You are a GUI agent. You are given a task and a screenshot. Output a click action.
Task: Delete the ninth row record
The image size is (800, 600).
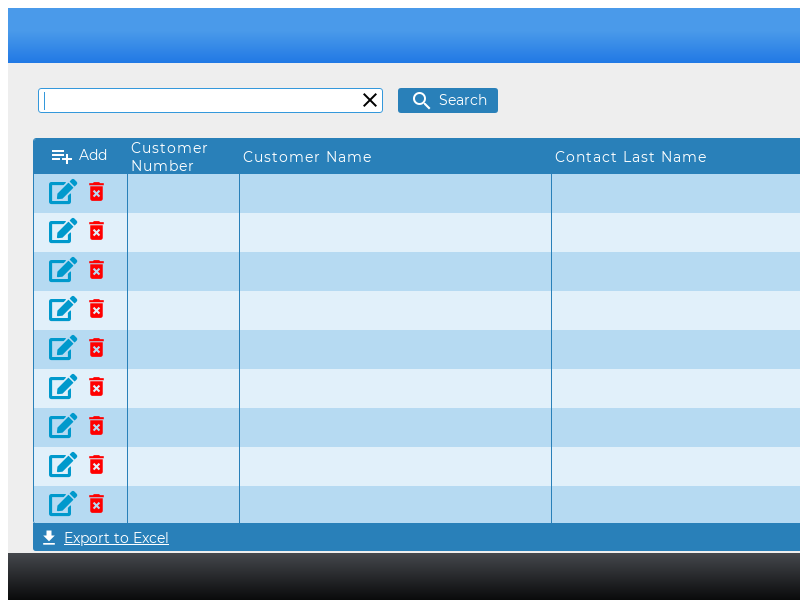(96, 504)
